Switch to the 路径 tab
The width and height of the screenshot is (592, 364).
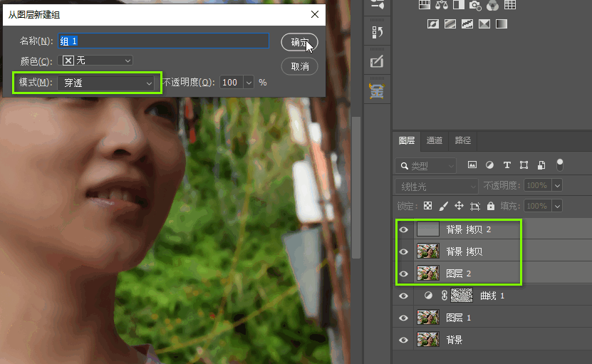tap(463, 140)
